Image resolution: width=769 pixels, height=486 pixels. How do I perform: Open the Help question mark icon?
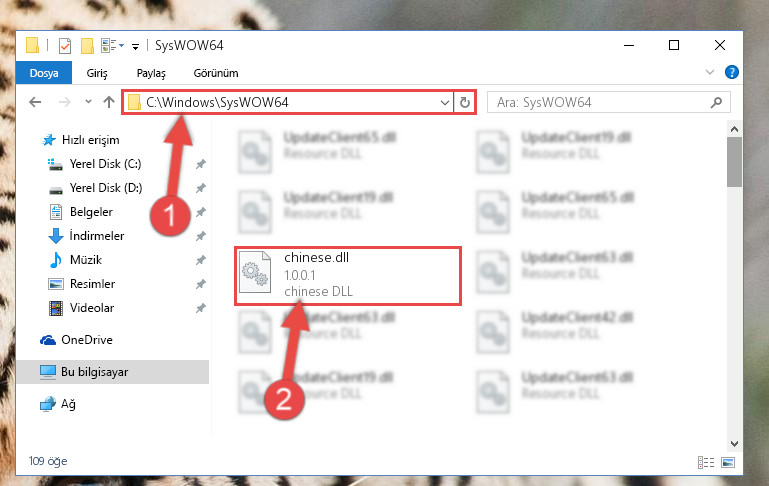coord(731,73)
